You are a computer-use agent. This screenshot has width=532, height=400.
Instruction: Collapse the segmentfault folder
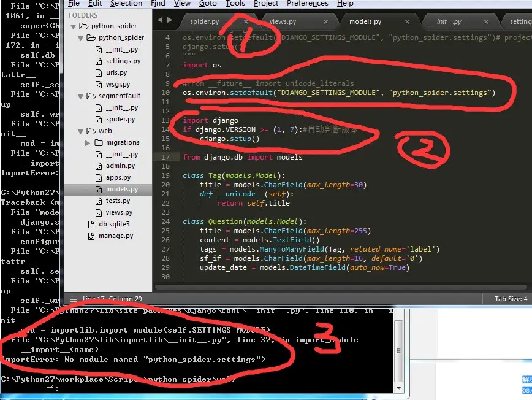(x=81, y=96)
